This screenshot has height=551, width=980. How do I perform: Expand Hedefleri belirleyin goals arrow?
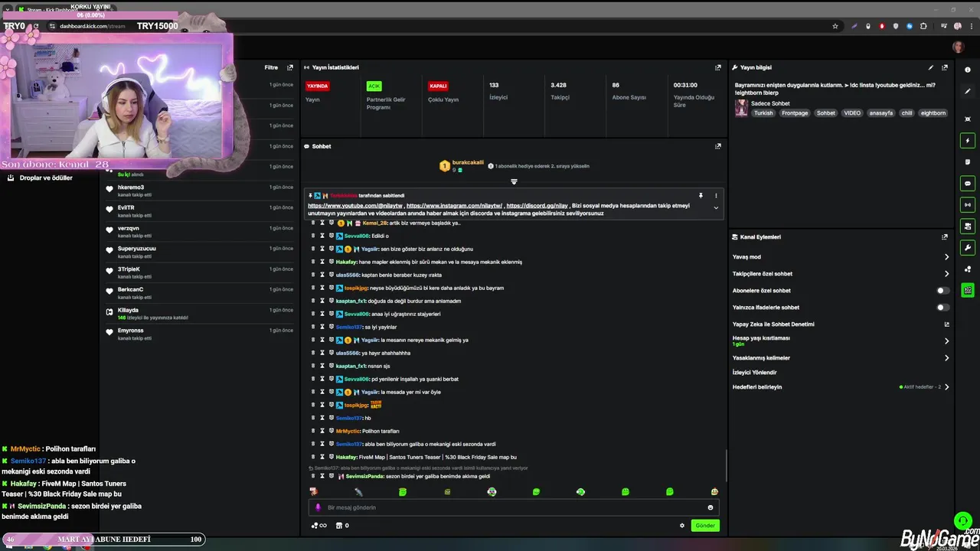pos(946,387)
